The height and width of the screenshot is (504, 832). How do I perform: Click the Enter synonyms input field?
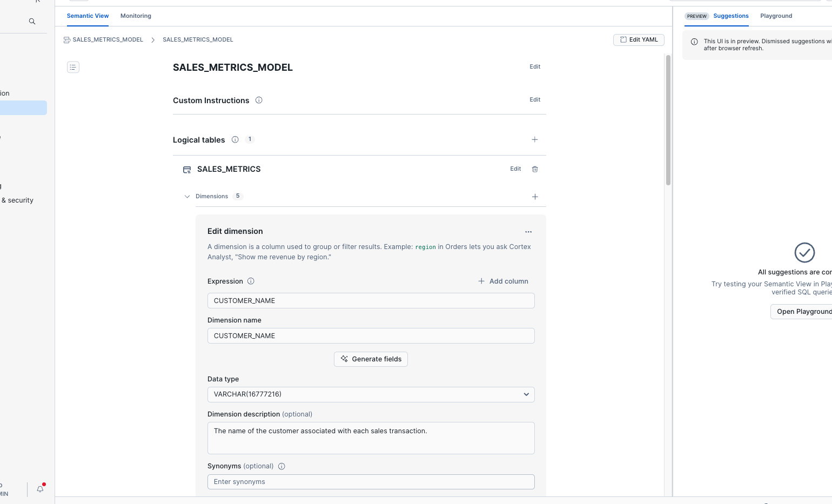[x=371, y=482]
